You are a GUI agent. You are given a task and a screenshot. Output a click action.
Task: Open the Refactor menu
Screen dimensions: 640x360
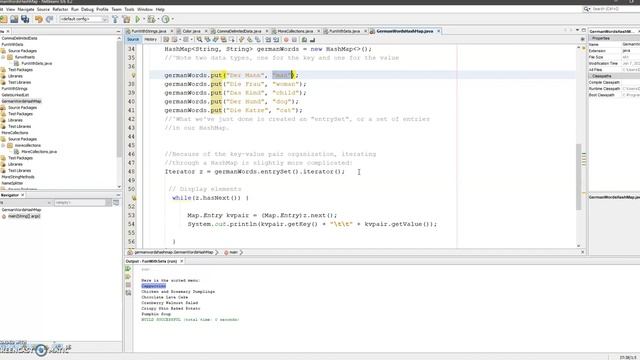pyautogui.click(x=60, y=9)
